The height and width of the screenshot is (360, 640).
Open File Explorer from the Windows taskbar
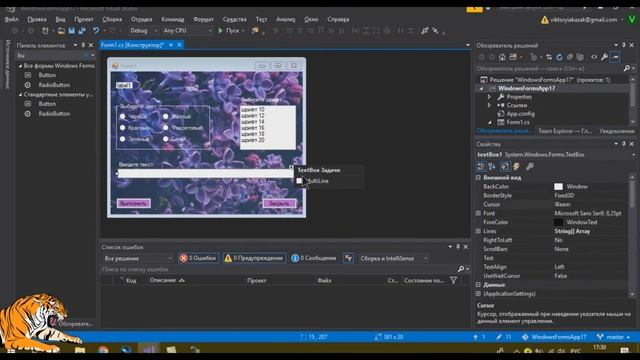click(x=80, y=350)
